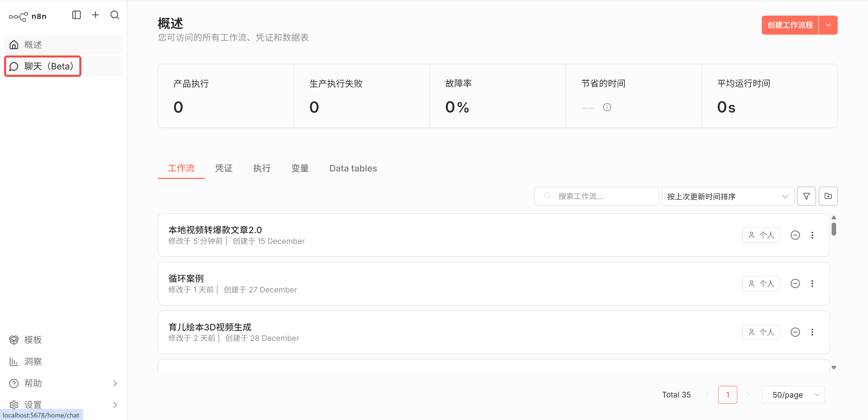Click the plus icon beside n8n logo
Image resolution: width=868 pixels, height=420 pixels.
pos(95,15)
